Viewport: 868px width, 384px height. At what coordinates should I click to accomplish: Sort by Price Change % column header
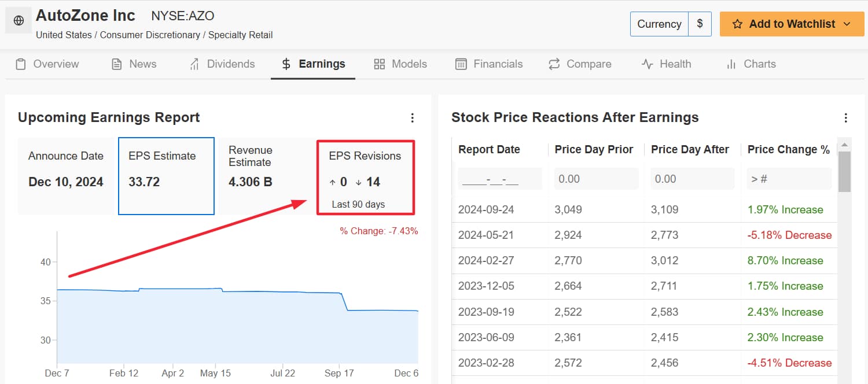coord(789,150)
